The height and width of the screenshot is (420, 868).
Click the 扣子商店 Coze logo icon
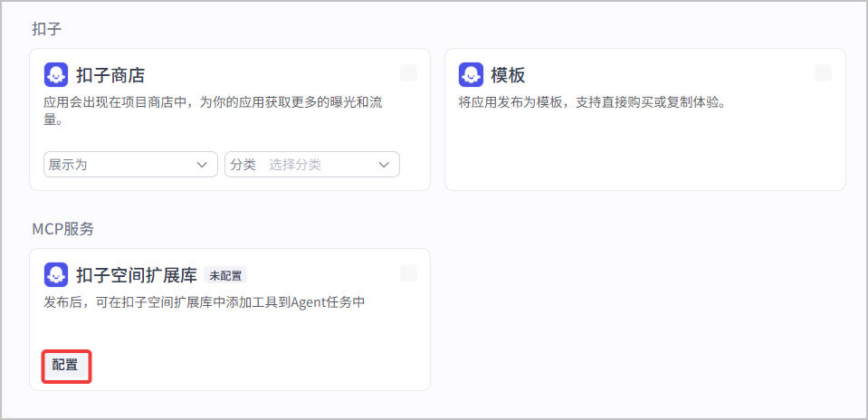[x=56, y=75]
